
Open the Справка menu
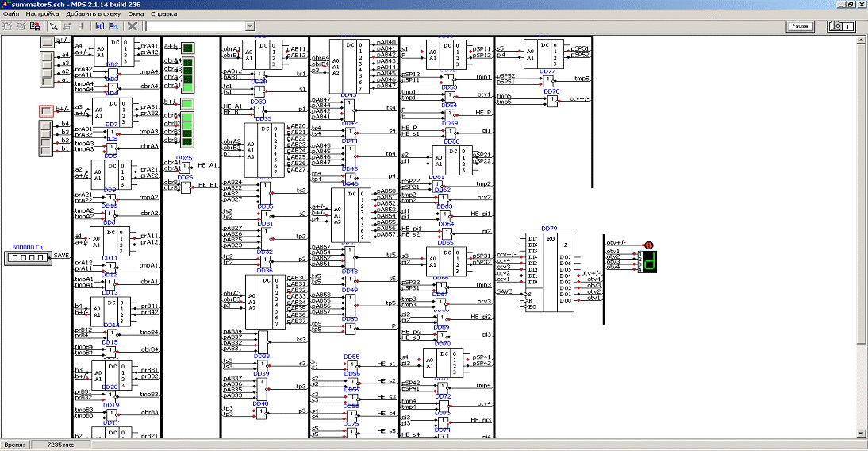(163, 14)
